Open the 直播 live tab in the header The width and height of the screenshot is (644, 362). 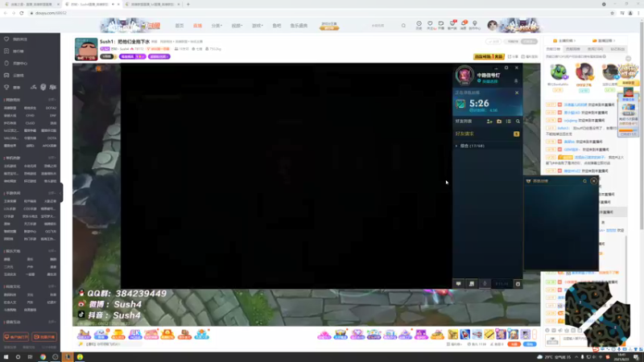(197, 26)
